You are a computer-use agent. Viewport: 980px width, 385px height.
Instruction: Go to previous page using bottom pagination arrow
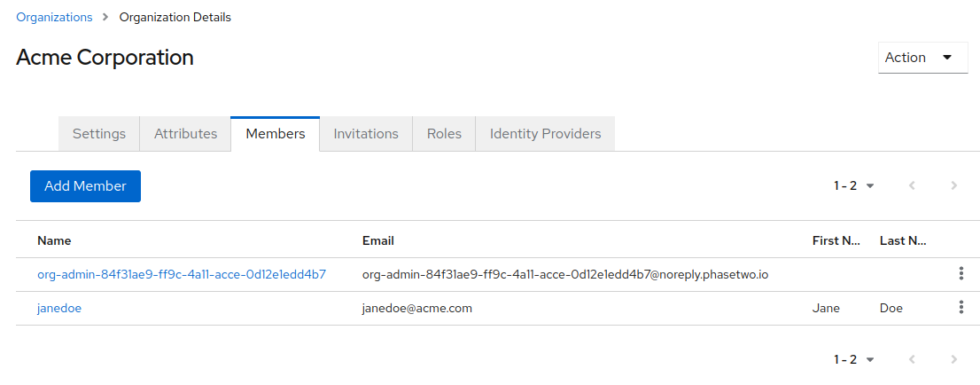click(912, 359)
